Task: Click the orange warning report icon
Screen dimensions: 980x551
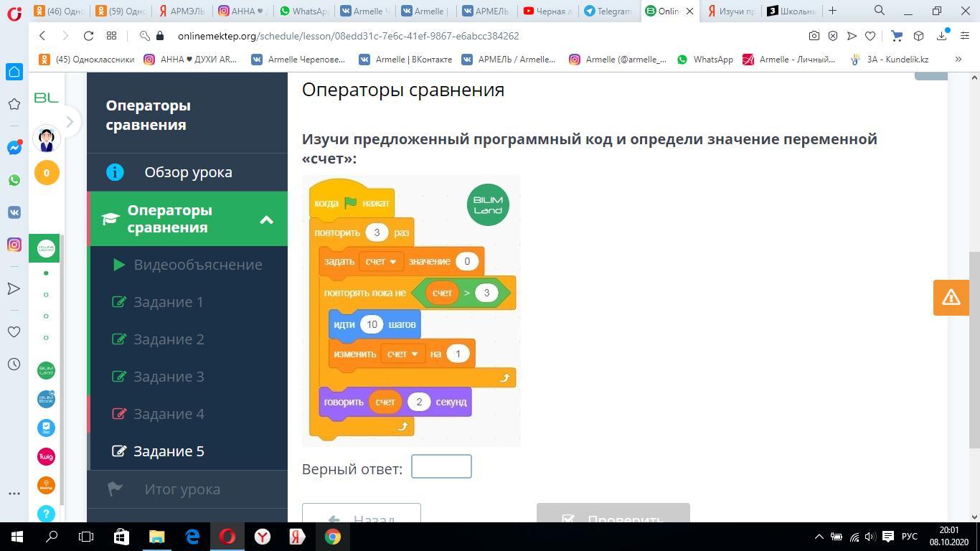Action: pos(951,297)
